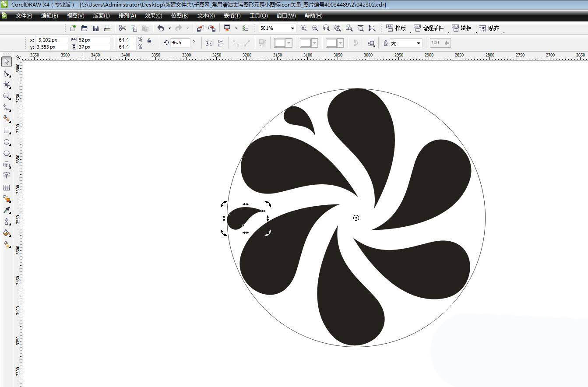Toggle horizontal mirror button
The height and width of the screenshot is (387, 588).
209,43
